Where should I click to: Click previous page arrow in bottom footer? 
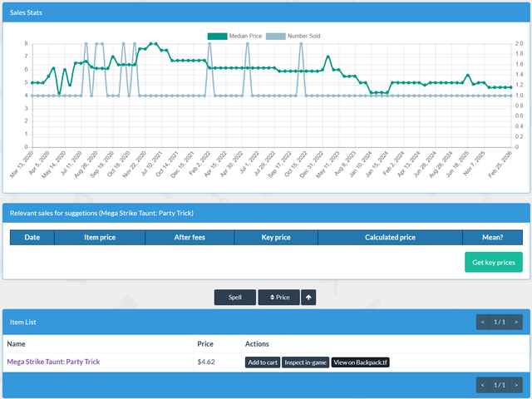(482, 385)
